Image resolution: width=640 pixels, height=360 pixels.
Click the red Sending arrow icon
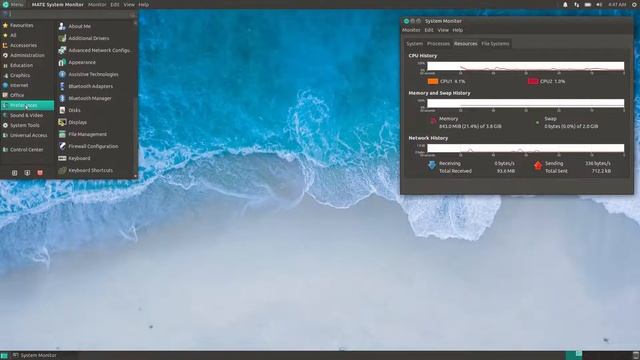538,165
